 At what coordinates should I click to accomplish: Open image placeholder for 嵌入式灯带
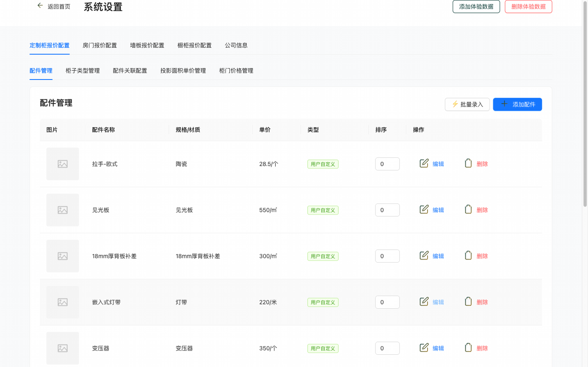(x=63, y=302)
